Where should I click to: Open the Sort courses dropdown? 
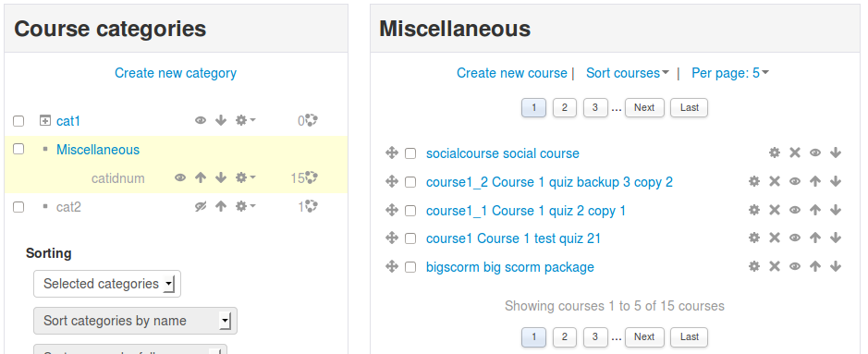627,73
